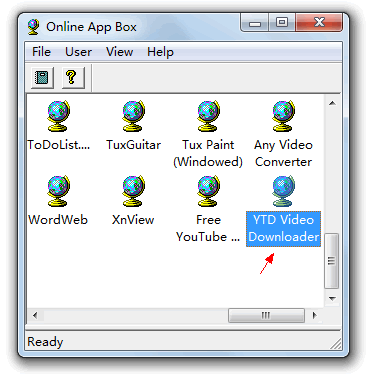Click the horizontal scrollbar left arrow
The width and height of the screenshot is (369, 374).
click(35, 315)
